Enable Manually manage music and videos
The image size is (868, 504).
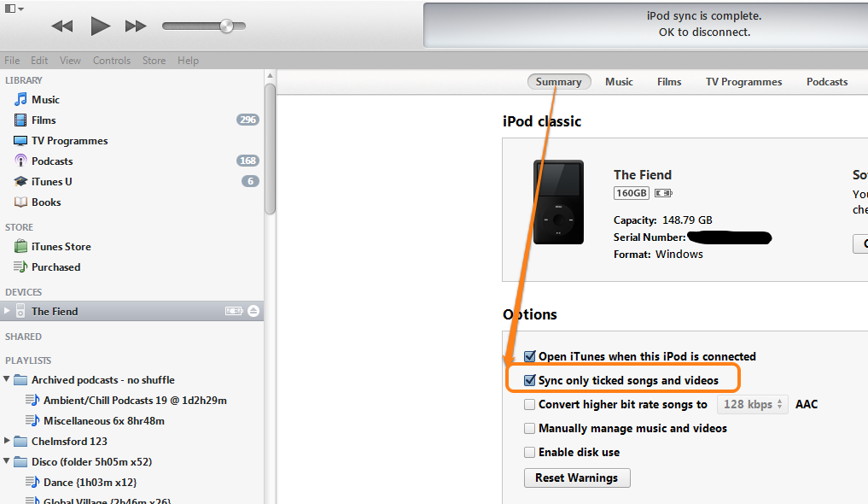pyautogui.click(x=530, y=428)
